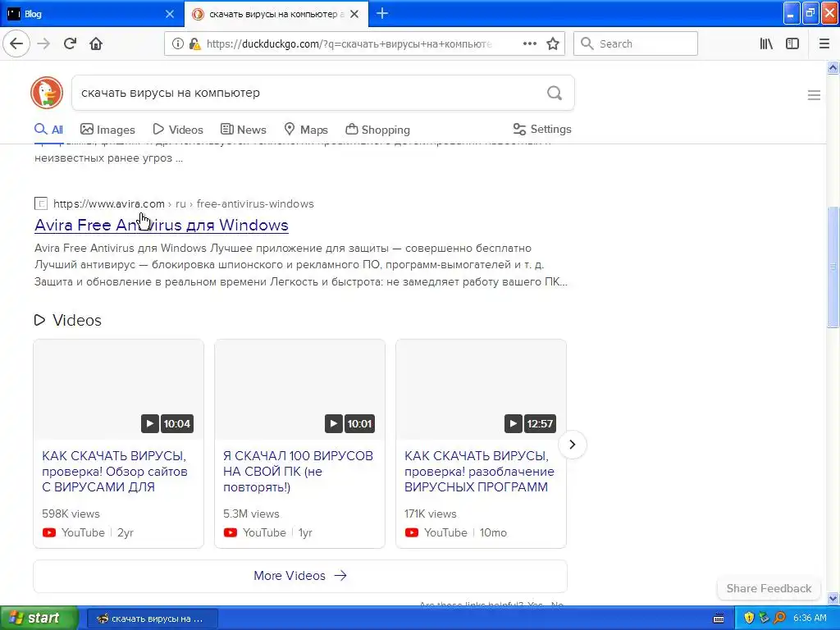Reload the current page
This screenshot has width=840, height=630.
click(71, 43)
